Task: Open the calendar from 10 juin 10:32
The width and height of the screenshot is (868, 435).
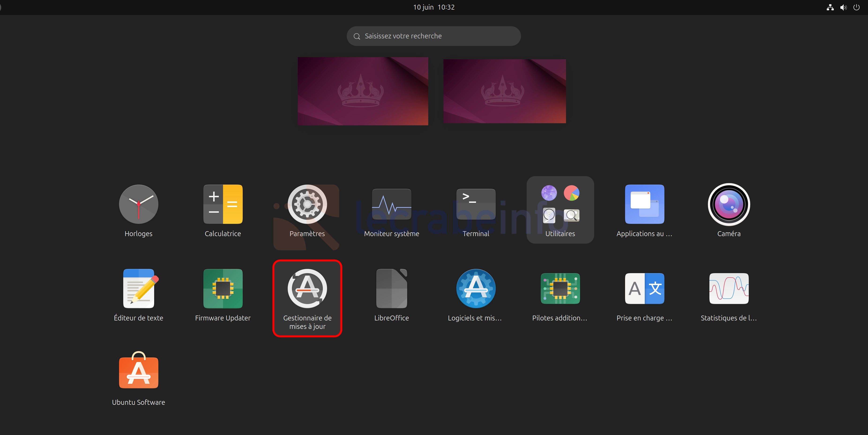Action: click(x=434, y=7)
